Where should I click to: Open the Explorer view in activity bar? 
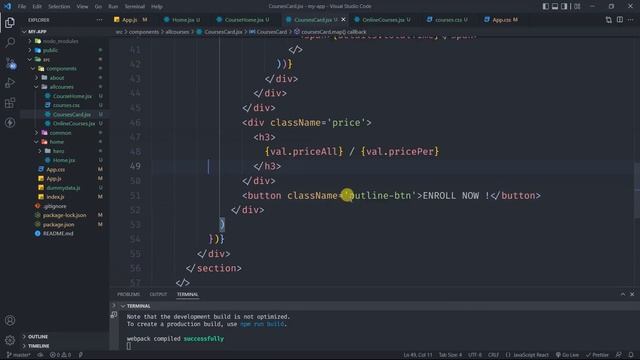pos(10,22)
